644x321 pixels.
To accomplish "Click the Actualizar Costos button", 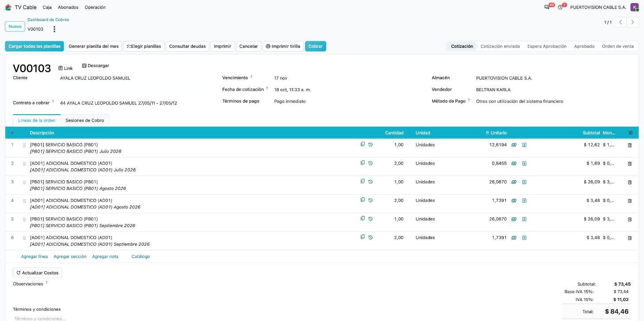I will pos(37,273).
